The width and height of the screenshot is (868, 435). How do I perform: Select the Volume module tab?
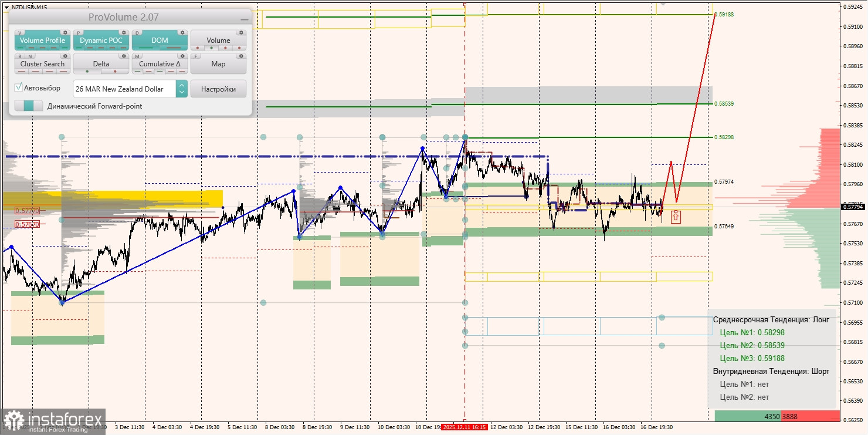click(219, 41)
